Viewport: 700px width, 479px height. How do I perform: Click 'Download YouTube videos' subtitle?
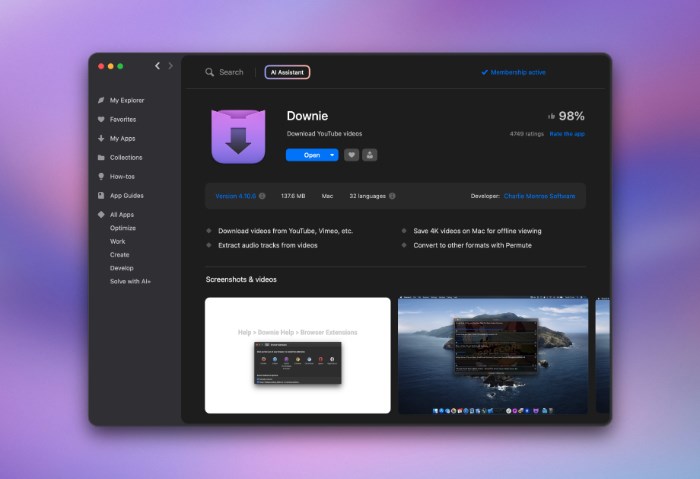point(324,133)
